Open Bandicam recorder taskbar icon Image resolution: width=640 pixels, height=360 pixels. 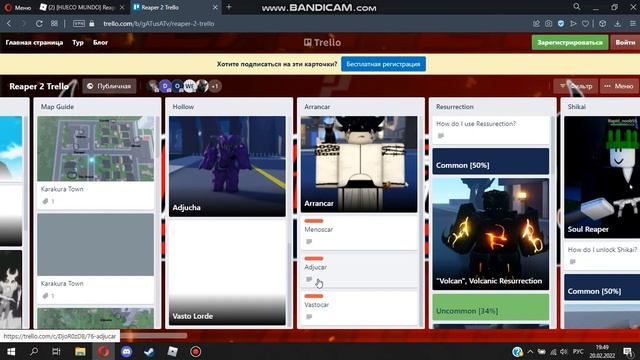[196, 351]
